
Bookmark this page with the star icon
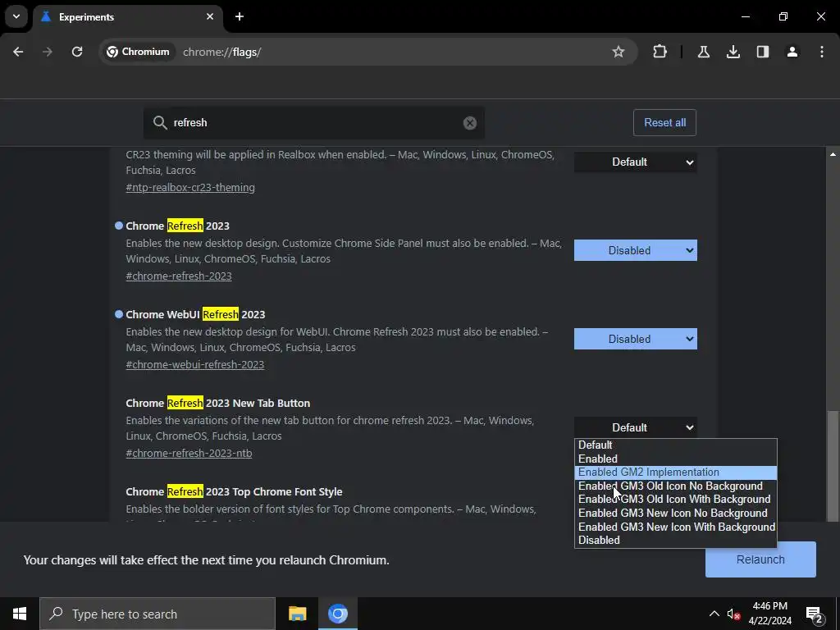point(619,52)
